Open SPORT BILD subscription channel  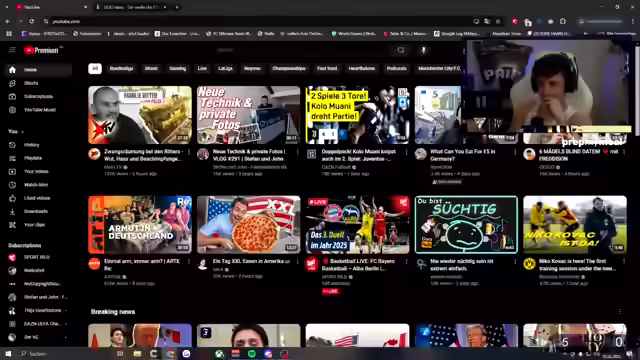tap(36, 258)
